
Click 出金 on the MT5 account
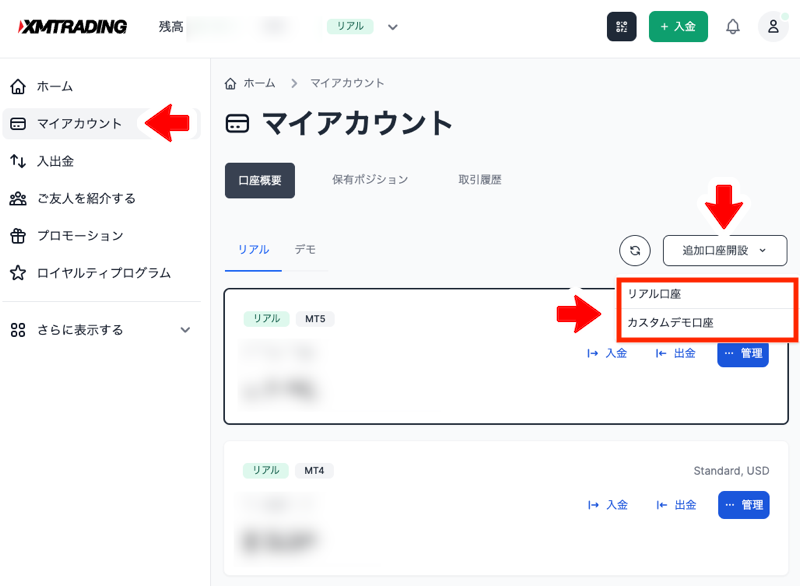676,353
